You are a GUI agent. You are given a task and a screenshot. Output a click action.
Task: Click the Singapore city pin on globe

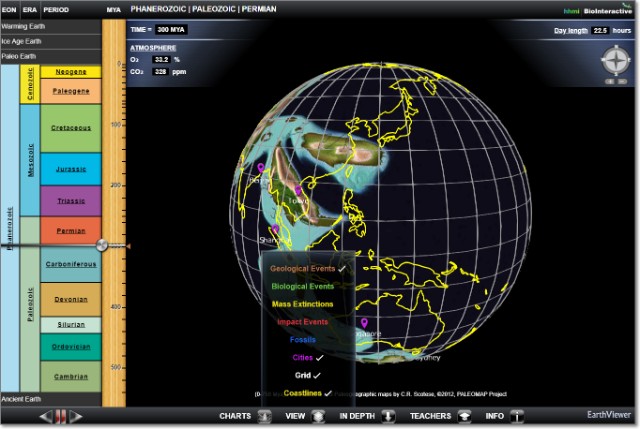[x=365, y=323]
